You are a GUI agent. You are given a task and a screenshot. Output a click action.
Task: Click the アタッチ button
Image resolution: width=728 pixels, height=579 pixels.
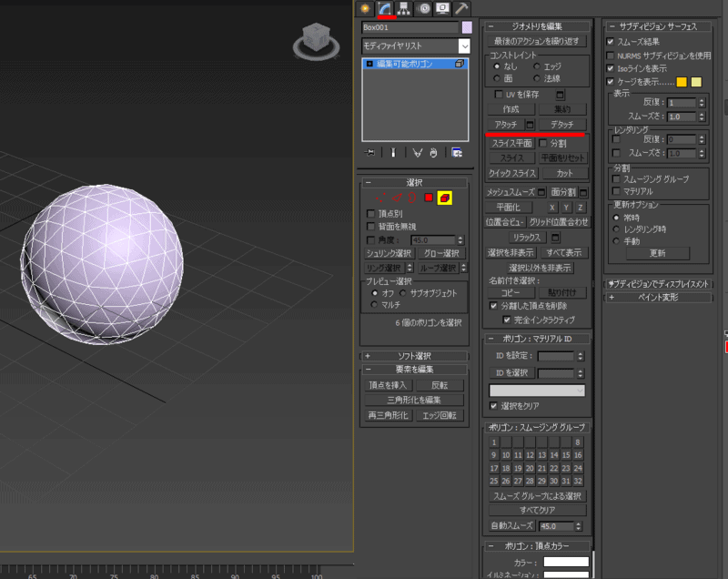pos(506,124)
